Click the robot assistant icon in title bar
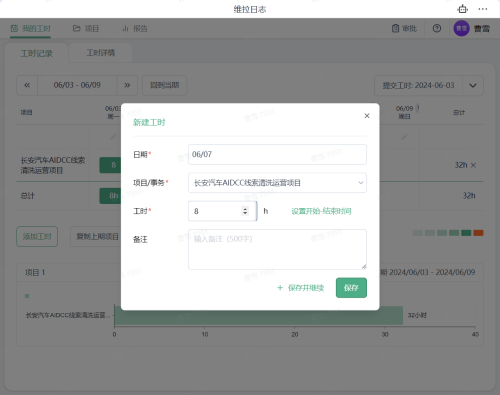The image size is (500, 395). [x=462, y=9]
